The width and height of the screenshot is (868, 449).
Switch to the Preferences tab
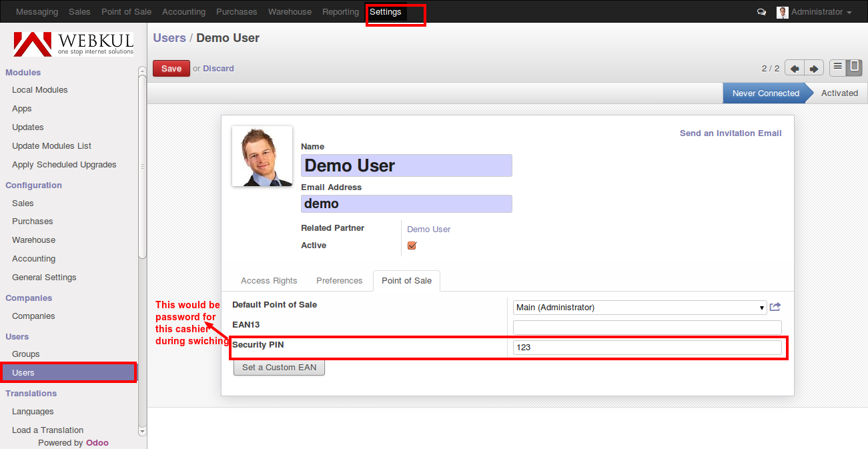[x=339, y=281]
